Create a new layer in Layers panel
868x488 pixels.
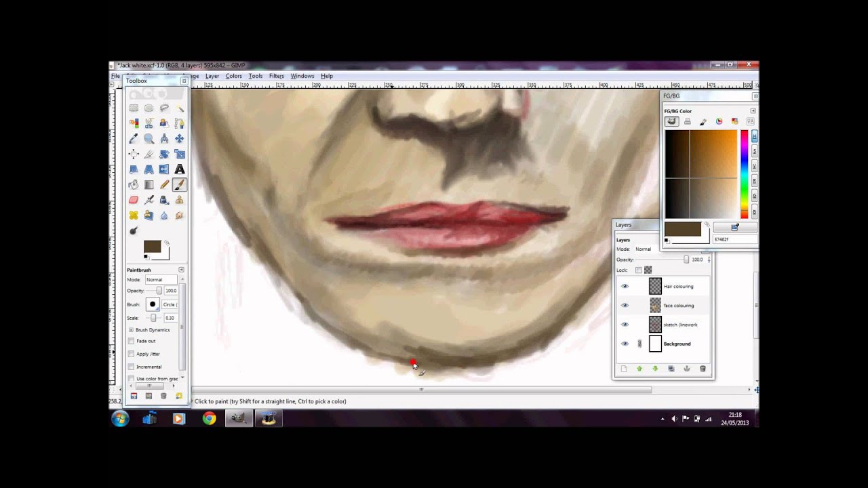624,369
